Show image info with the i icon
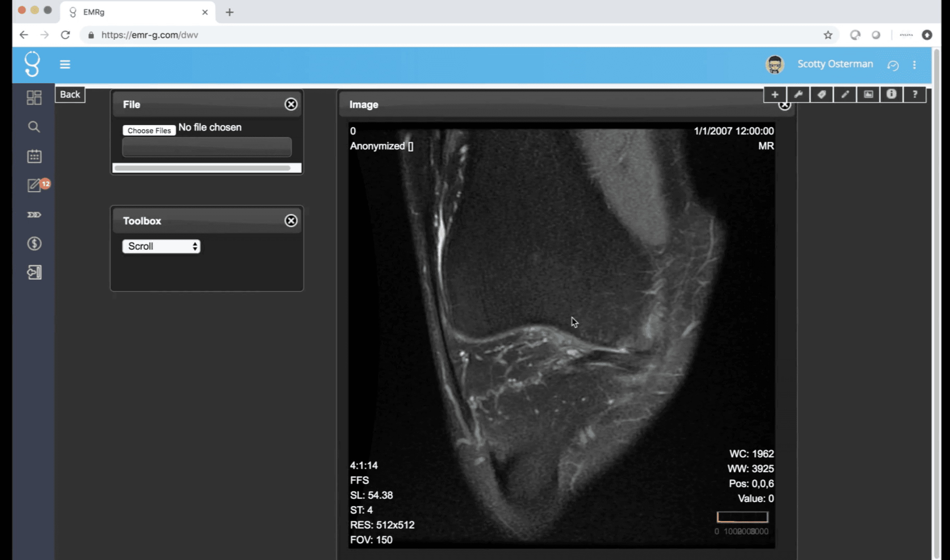Viewport: 950px width, 560px height. pos(891,94)
